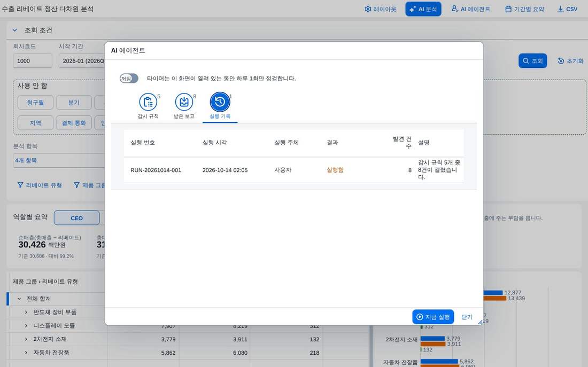Expand the 자동차 전장품 tree row
The height and width of the screenshot is (367, 588).
pyautogui.click(x=26, y=353)
